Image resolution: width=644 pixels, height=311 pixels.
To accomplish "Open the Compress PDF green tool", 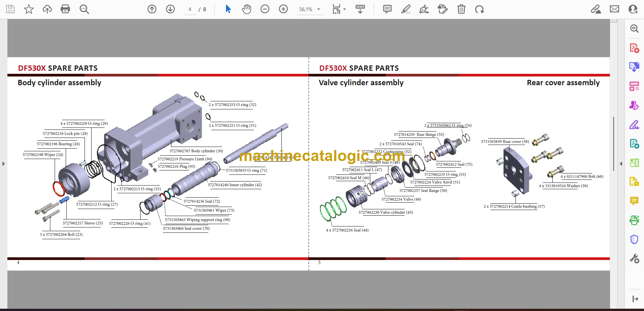I will coord(634,163).
